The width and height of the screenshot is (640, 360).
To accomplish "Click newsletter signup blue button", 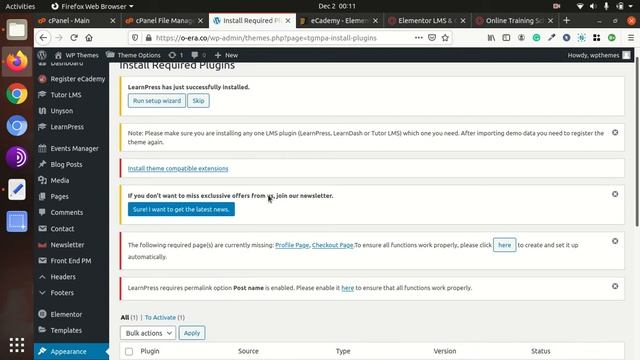I will (181, 209).
